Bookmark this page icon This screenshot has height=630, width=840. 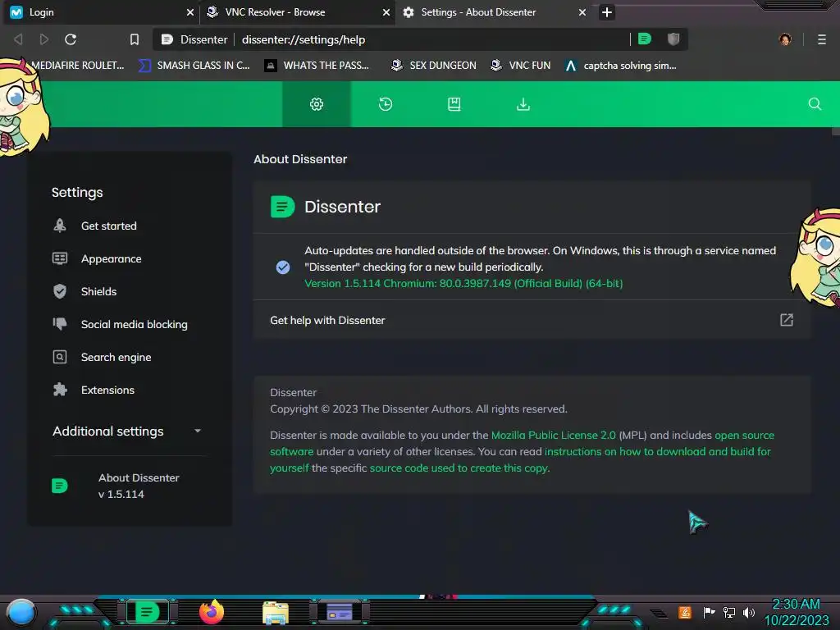point(135,39)
